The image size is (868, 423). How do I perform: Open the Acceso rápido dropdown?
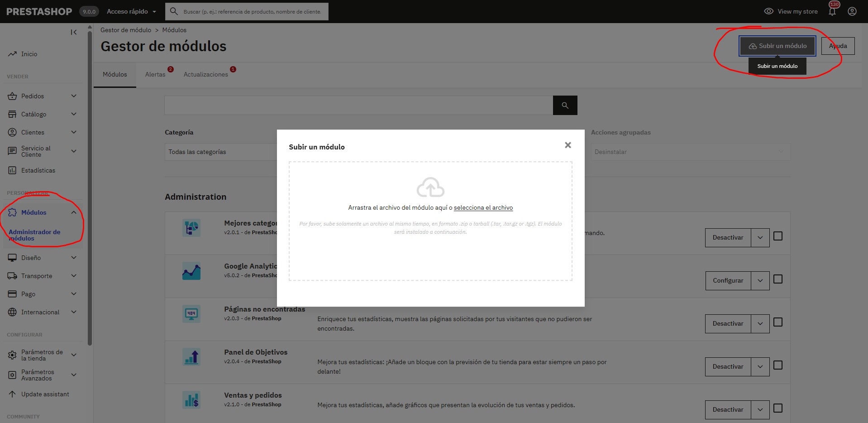pos(131,11)
